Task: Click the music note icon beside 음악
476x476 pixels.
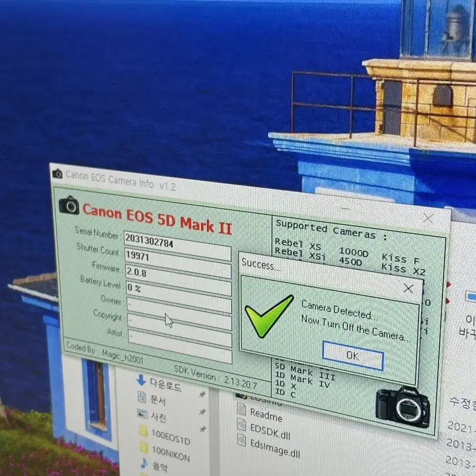Action: click(144, 463)
